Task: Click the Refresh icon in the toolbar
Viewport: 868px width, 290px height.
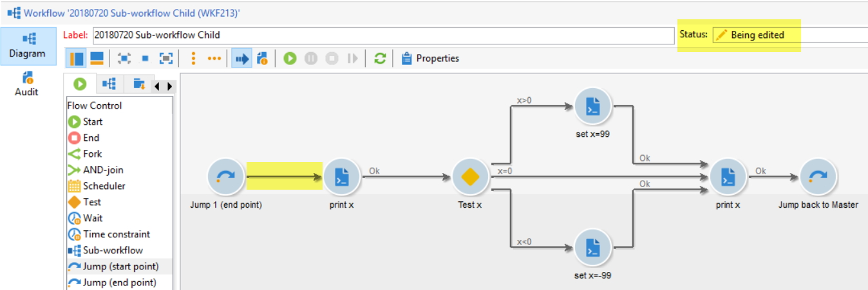Action: coord(380,59)
